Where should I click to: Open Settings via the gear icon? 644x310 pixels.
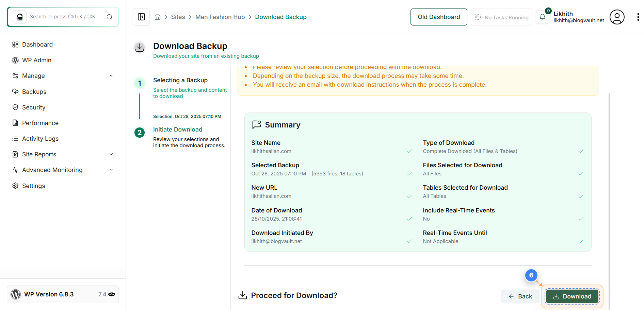pos(15,186)
